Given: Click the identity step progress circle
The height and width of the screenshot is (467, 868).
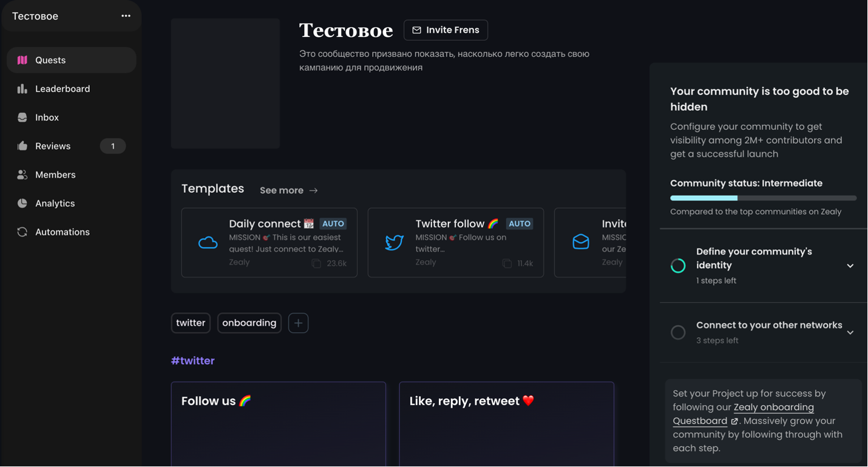Looking at the screenshot, I should (678, 266).
